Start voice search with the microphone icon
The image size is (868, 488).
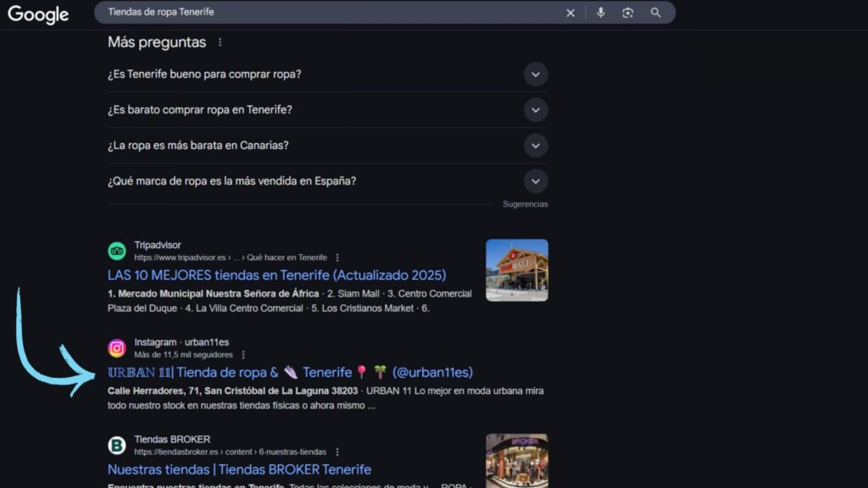601,12
